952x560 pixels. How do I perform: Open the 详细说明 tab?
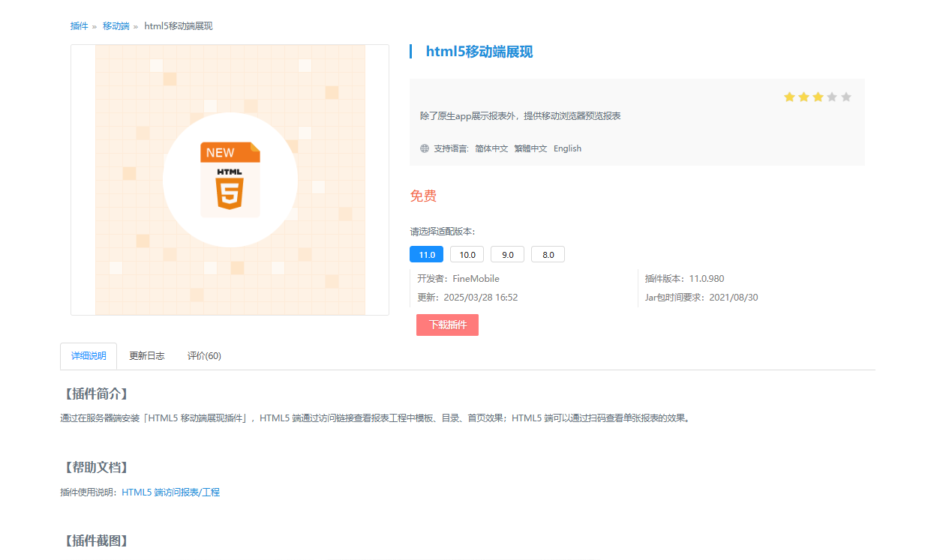point(89,356)
